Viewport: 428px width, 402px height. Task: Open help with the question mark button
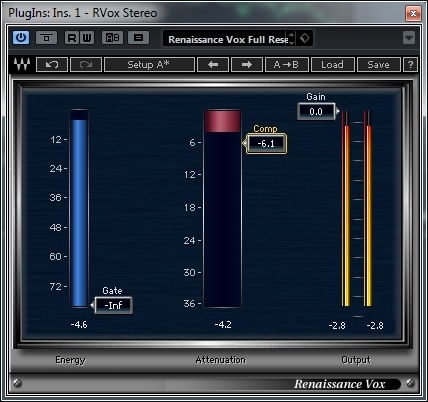coord(410,64)
